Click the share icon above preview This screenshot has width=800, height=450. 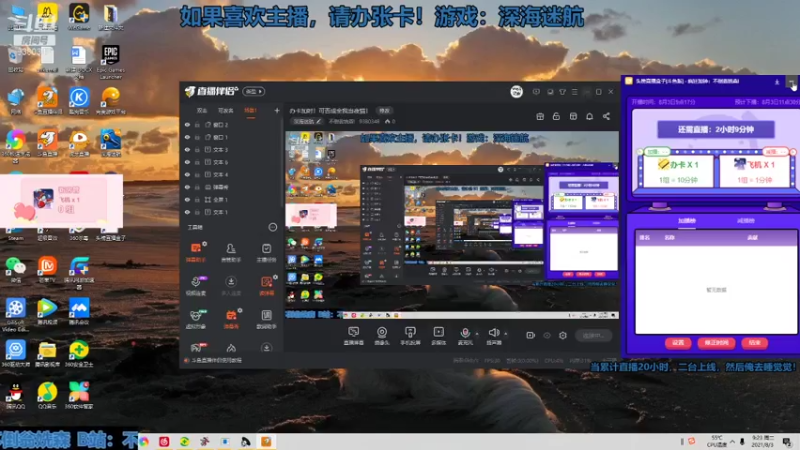[x=606, y=116]
